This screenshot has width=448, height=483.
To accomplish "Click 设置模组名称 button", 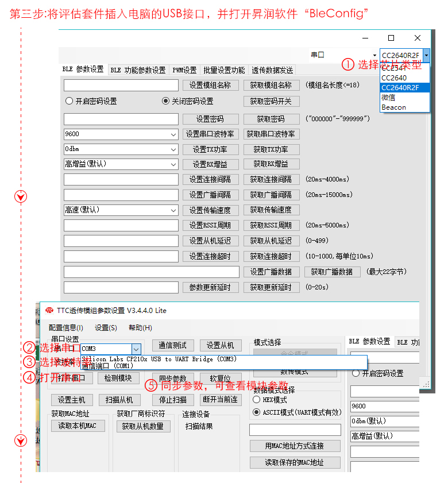I will 210,86.
